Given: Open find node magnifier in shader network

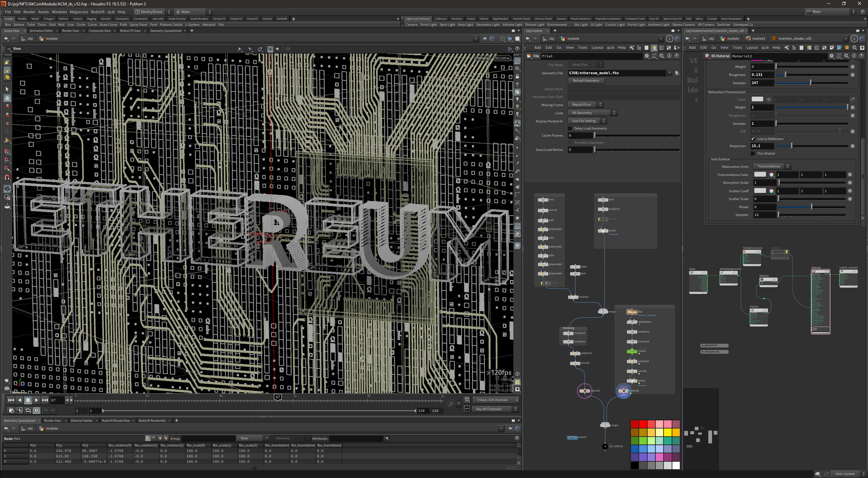Looking at the screenshot, I should (855, 48).
